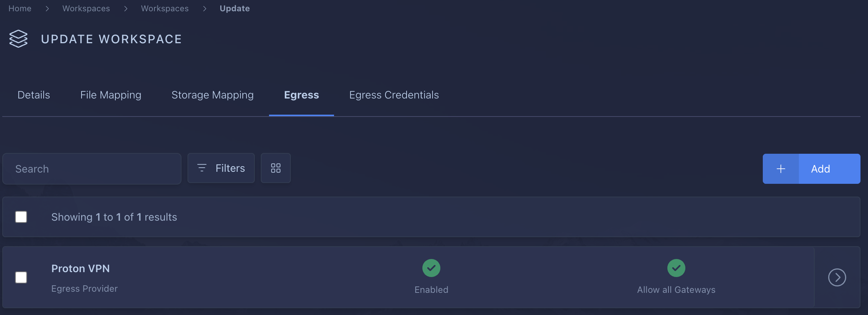Switch to the Egress Credentials tab

click(x=394, y=95)
